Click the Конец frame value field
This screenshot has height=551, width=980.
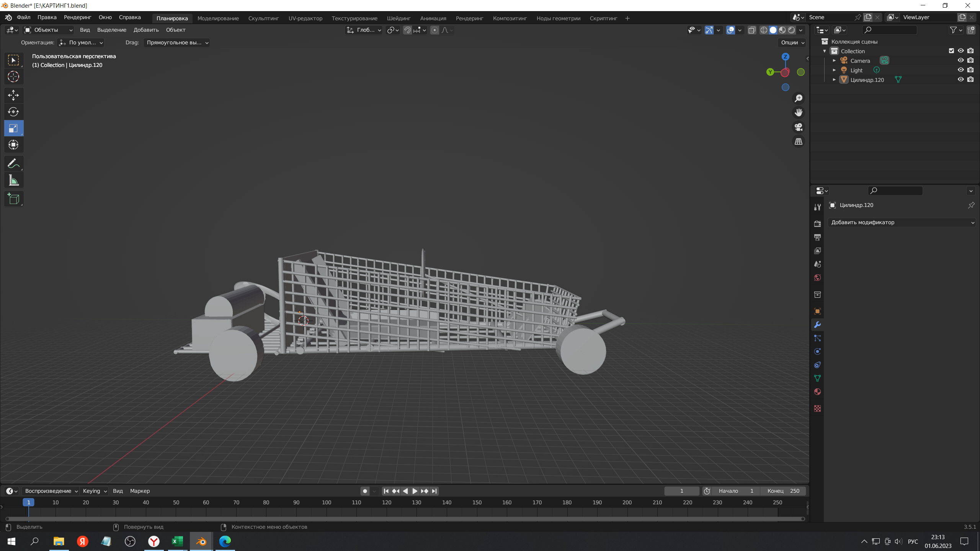click(x=783, y=491)
